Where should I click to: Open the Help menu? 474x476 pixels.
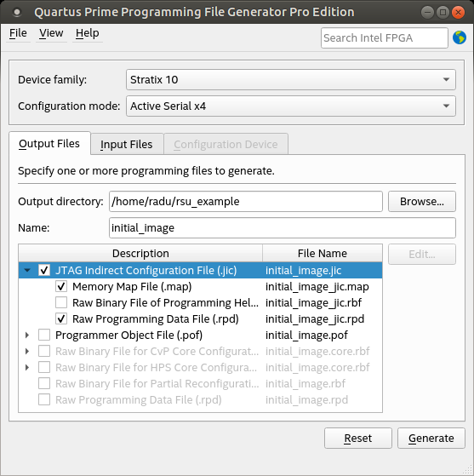click(88, 33)
